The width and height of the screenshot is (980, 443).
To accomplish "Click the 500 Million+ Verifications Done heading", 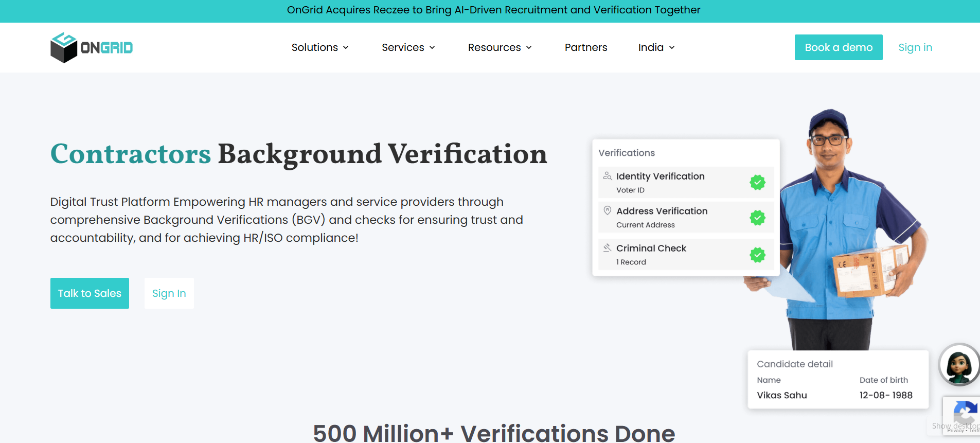I will (x=494, y=433).
